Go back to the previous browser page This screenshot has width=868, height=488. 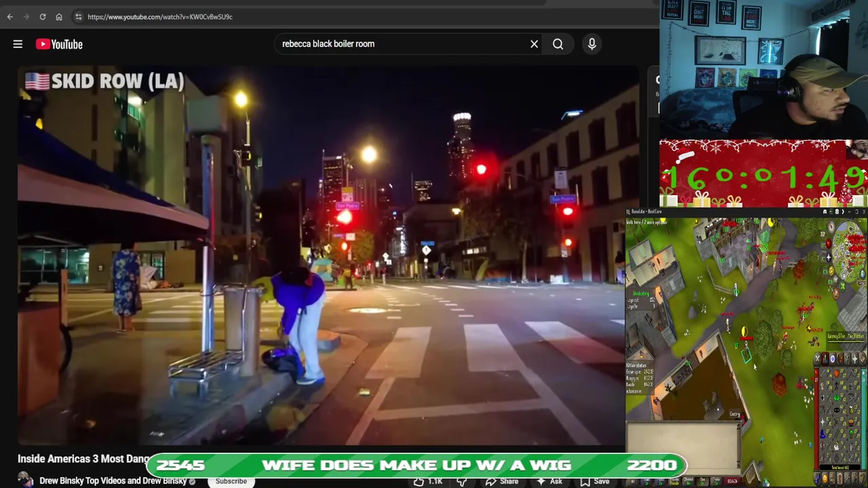tap(10, 17)
